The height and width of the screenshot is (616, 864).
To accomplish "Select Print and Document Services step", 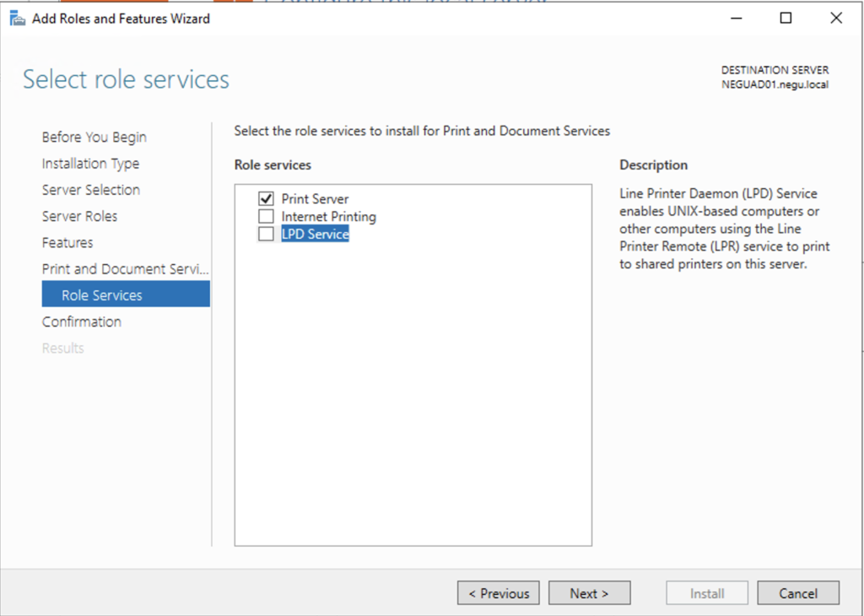I will [125, 268].
